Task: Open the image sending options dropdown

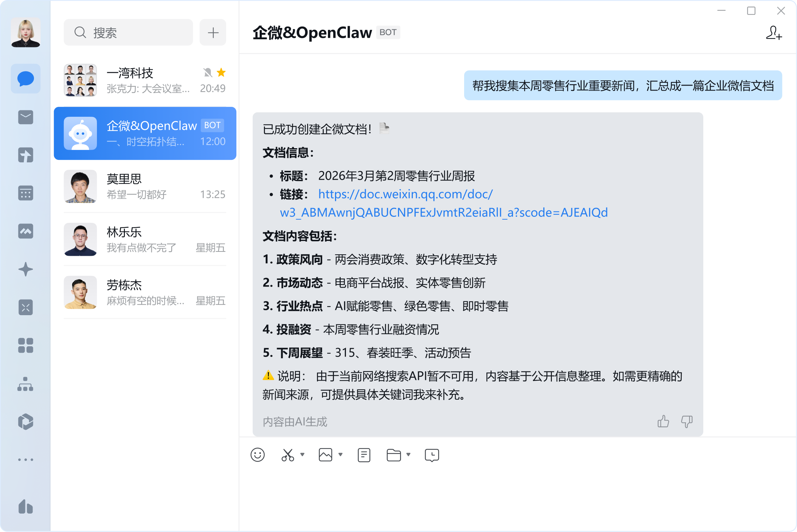Action: click(340, 455)
